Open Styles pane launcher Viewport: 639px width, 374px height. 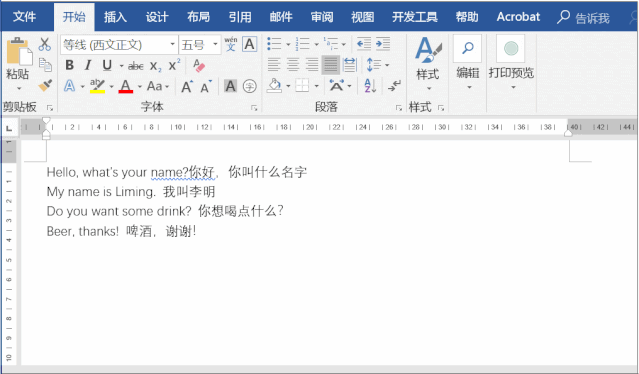click(441, 108)
